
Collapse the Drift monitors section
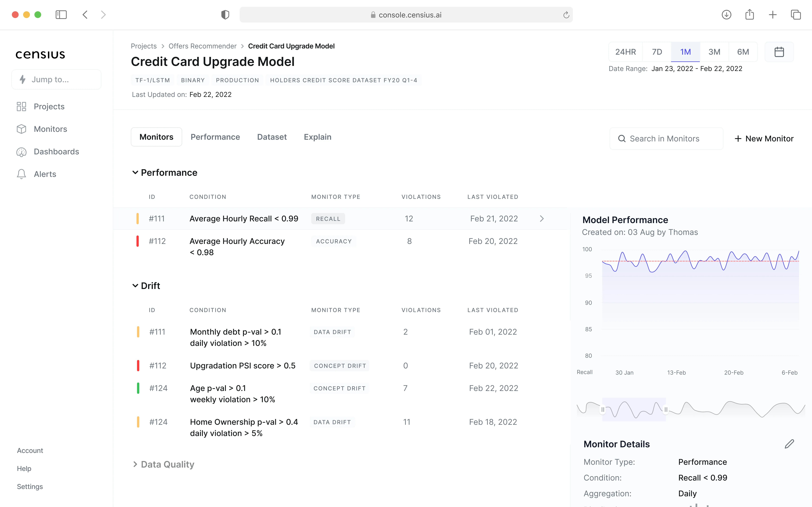tap(135, 286)
